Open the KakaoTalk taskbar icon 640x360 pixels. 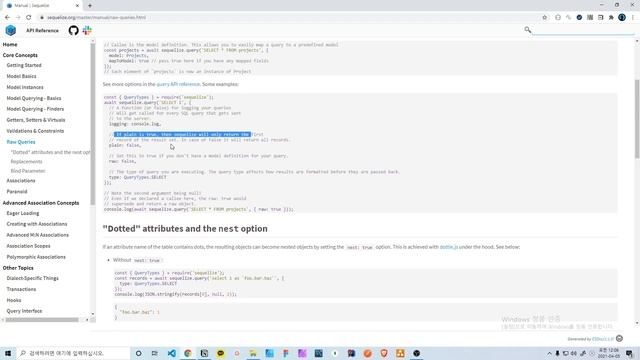(x=220, y=353)
